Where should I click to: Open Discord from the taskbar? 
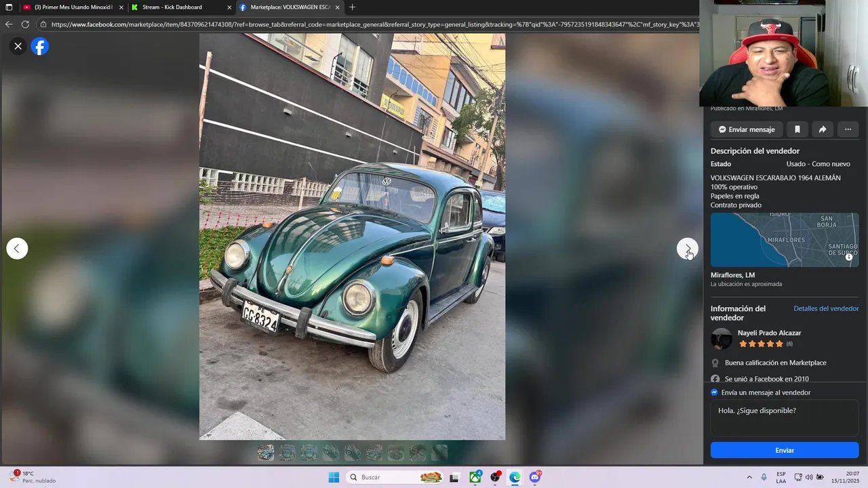535,477
